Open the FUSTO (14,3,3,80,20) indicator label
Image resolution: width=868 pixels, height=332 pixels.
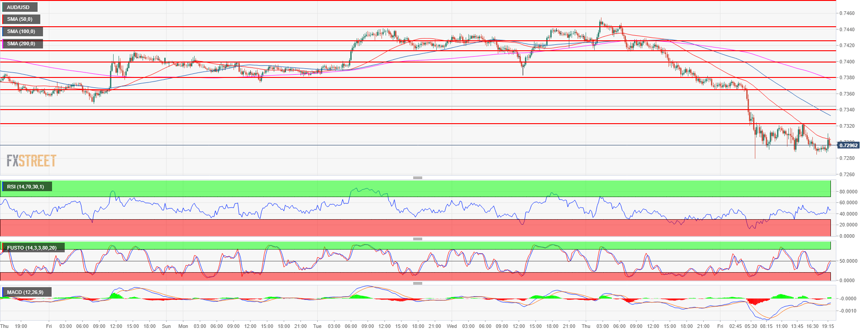pyautogui.click(x=33, y=248)
